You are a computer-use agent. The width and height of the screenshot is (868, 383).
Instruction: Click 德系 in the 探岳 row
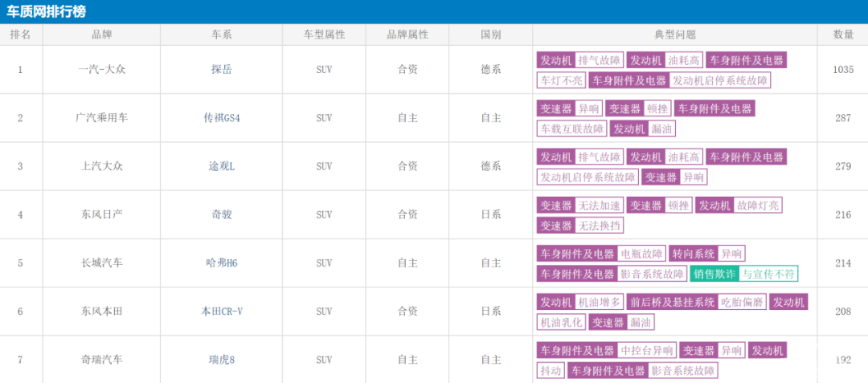[490, 70]
